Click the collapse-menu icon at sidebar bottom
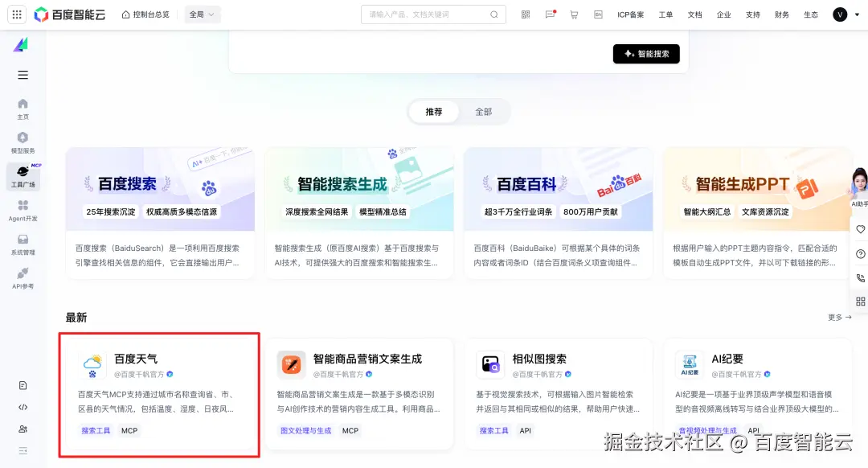 coord(23,451)
